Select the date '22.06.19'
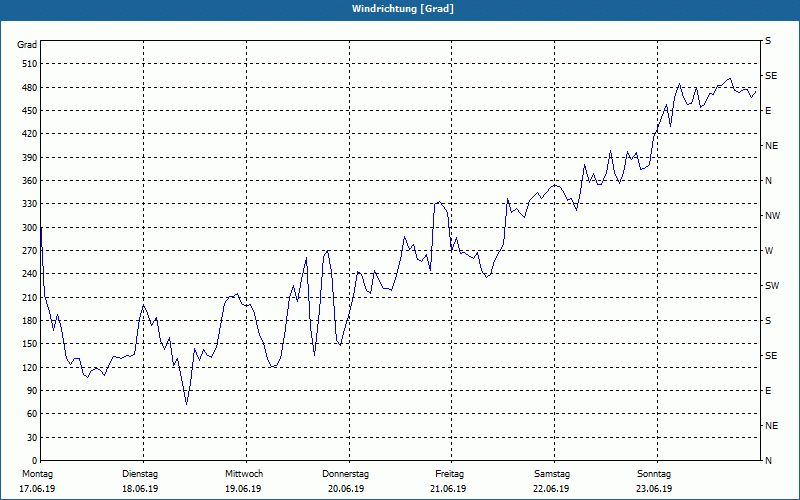800x500 pixels. pos(551,489)
